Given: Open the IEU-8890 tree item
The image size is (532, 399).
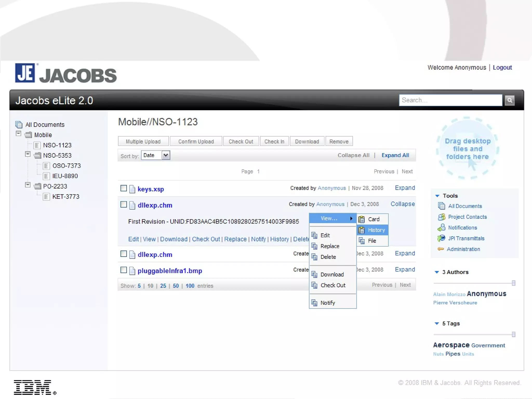Looking at the screenshot, I should 65,176.
